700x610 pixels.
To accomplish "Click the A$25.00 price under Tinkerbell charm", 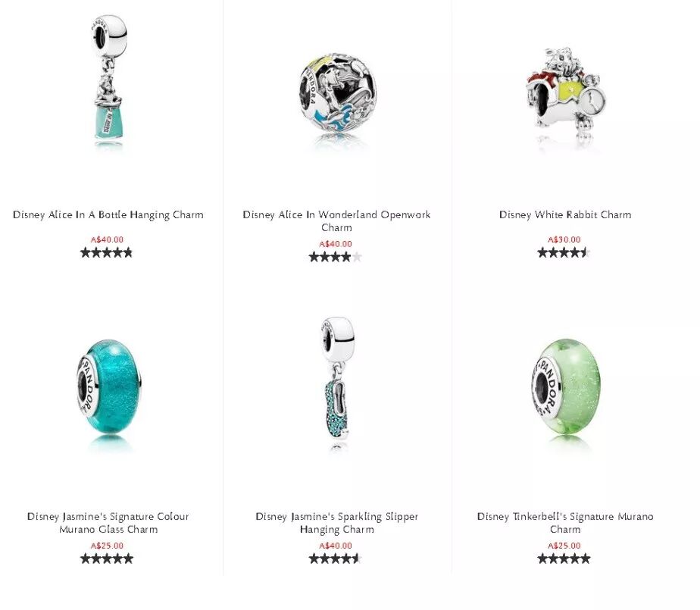I will (x=564, y=546).
